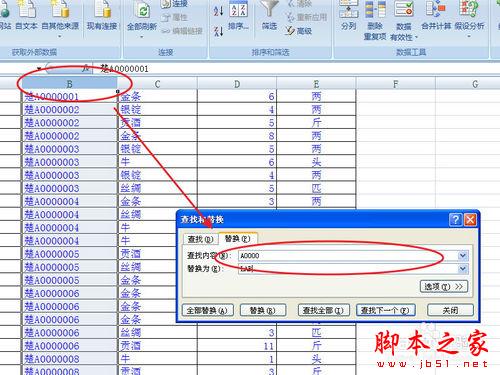The width and height of the screenshot is (500, 375).
Task: Open the 连接 connections option in ribbon
Action: (174, 4)
